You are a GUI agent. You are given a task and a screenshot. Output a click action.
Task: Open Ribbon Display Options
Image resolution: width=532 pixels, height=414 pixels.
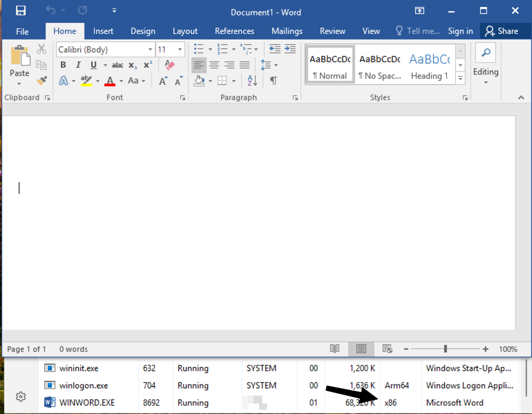pyautogui.click(x=419, y=11)
